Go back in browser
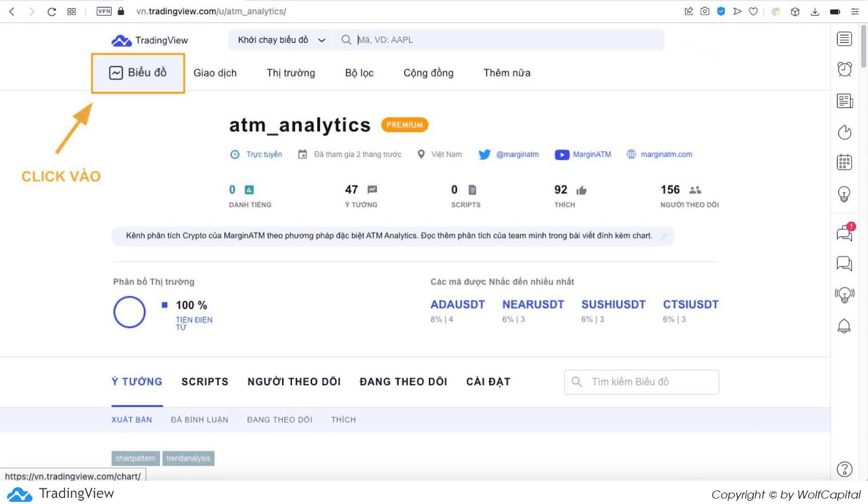The width and height of the screenshot is (868, 504). point(12,11)
